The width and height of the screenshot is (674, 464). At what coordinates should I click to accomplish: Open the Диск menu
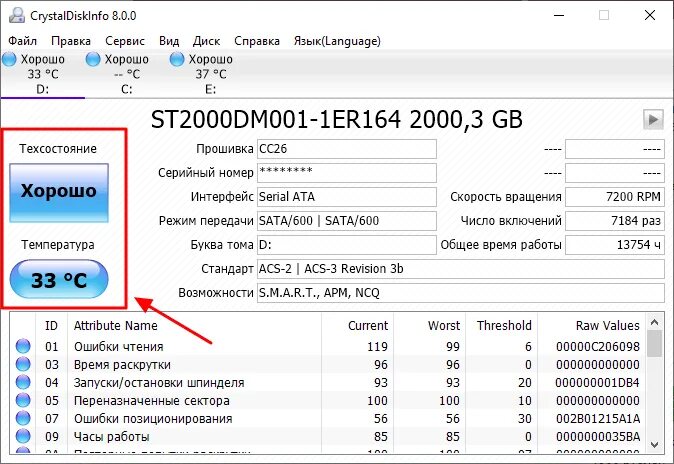(206, 41)
